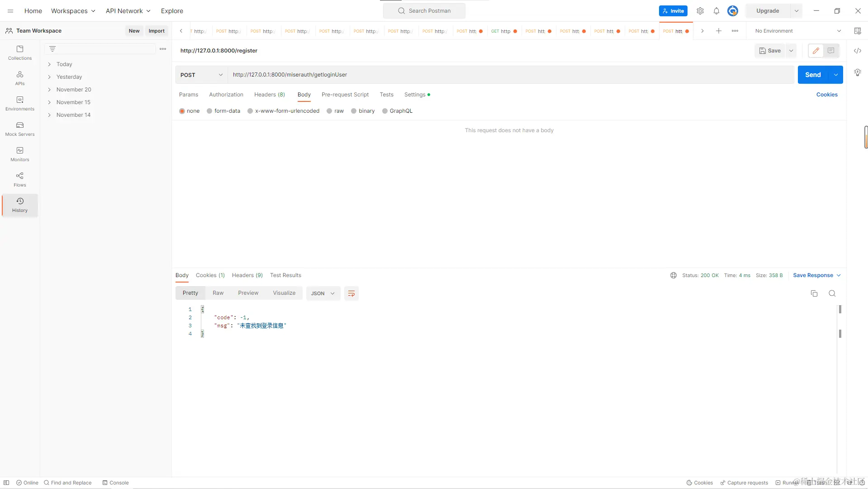The width and height of the screenshot is (868, 489).
Task: Open the History sidebar panel
Action: [20, 205]
